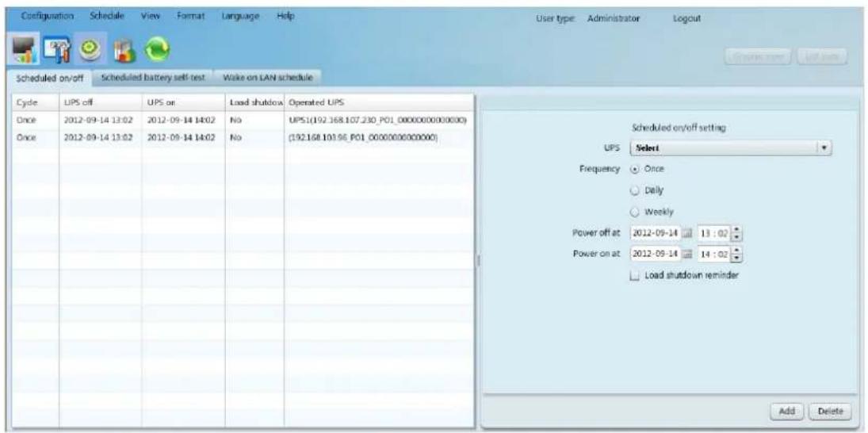This screenshot has width=868, height=433.
Task: Open calendar picker for Power on date
Action: point(686,255)
